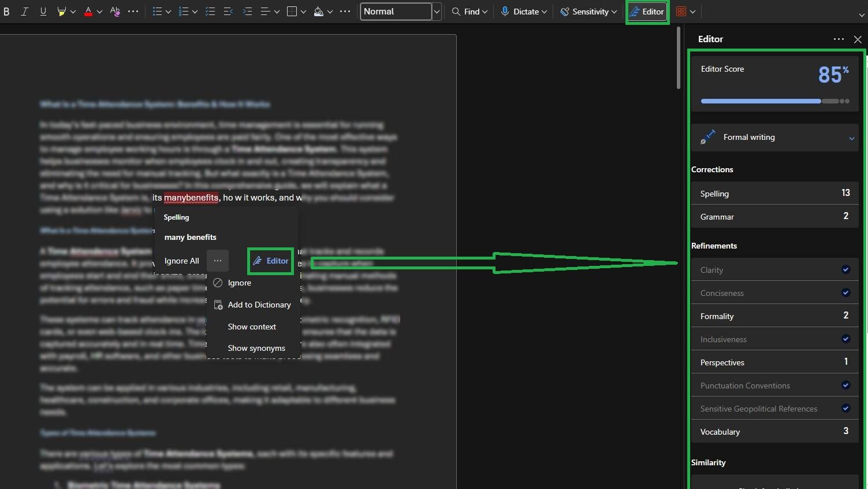Close the Editor pane
Image resolution: width=868 pixels, height=489 pixels.
click(x=858, y=39)
